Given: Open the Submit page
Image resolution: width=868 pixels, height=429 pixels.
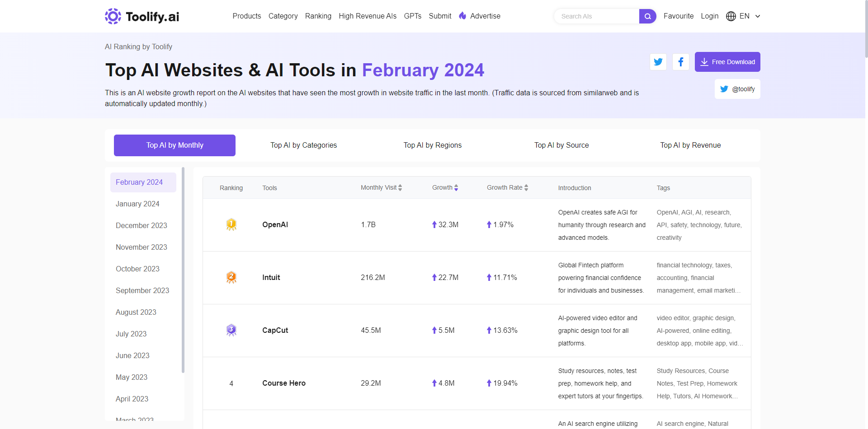Looking at the screenshot, I should 440,16.
